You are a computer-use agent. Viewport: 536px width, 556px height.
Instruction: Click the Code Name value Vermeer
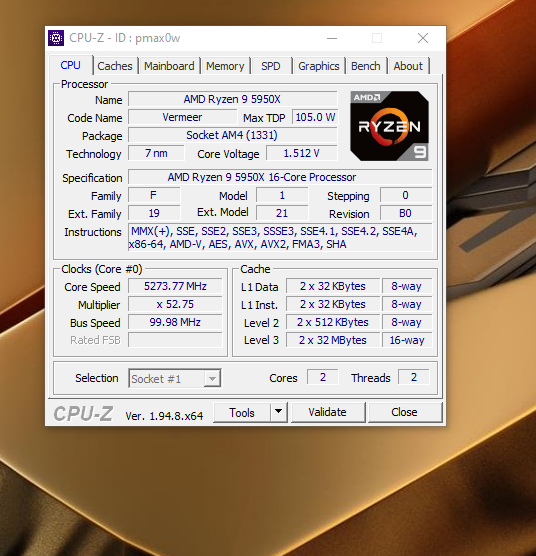click(x=182, y=117)
